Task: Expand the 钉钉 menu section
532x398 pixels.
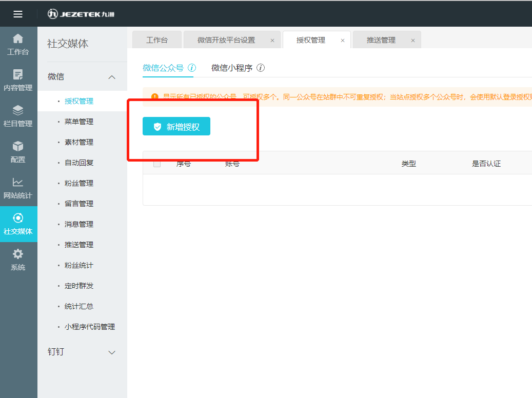Action: (x=112, y=352)
